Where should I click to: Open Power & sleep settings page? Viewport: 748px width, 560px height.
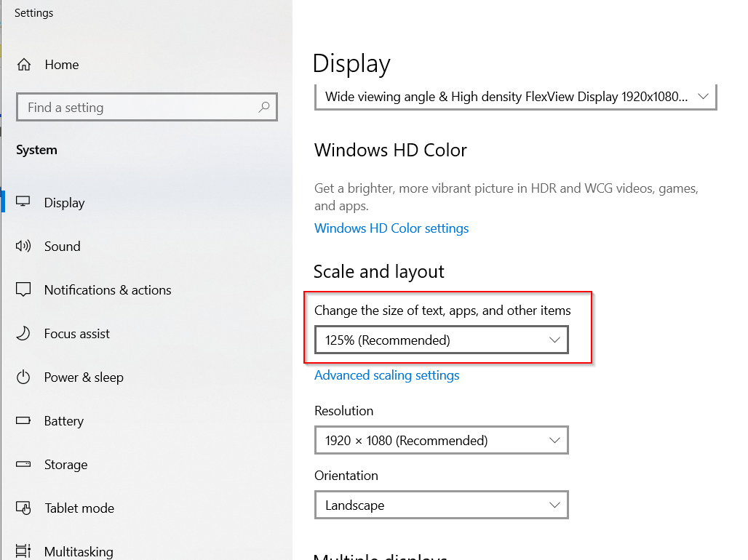(84, 377)
